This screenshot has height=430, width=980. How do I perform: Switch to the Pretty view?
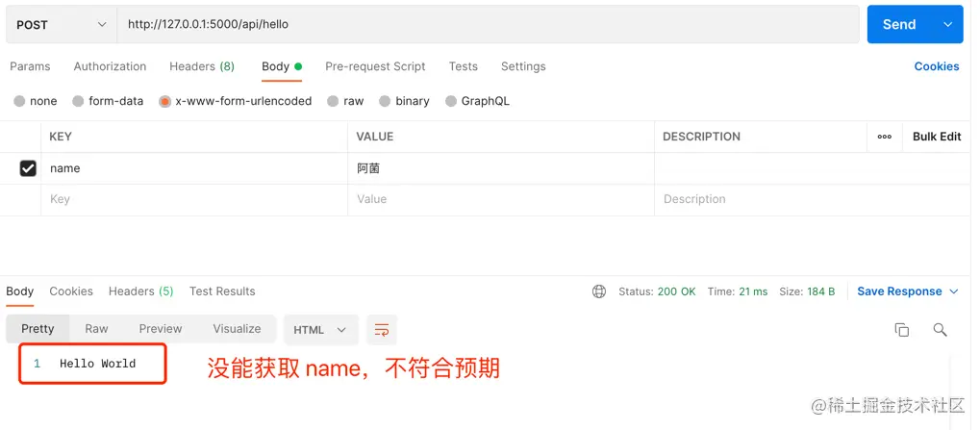38,329
